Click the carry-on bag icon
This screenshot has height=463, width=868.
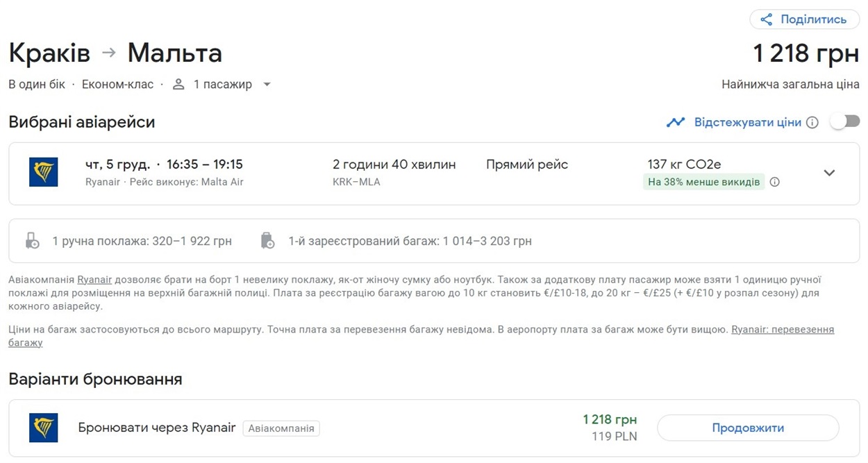tap(33, 241)
